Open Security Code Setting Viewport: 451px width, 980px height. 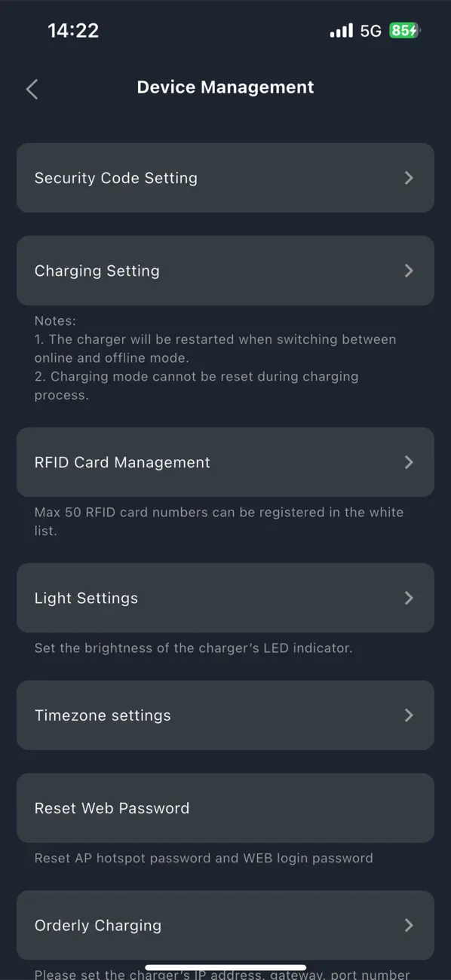[x=226, y=178]
